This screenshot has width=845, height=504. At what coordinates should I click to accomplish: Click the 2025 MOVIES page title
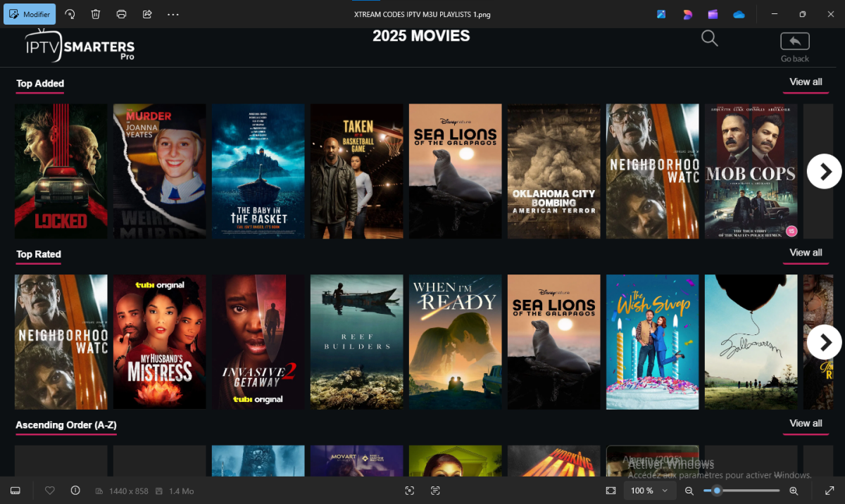(421, 36)
